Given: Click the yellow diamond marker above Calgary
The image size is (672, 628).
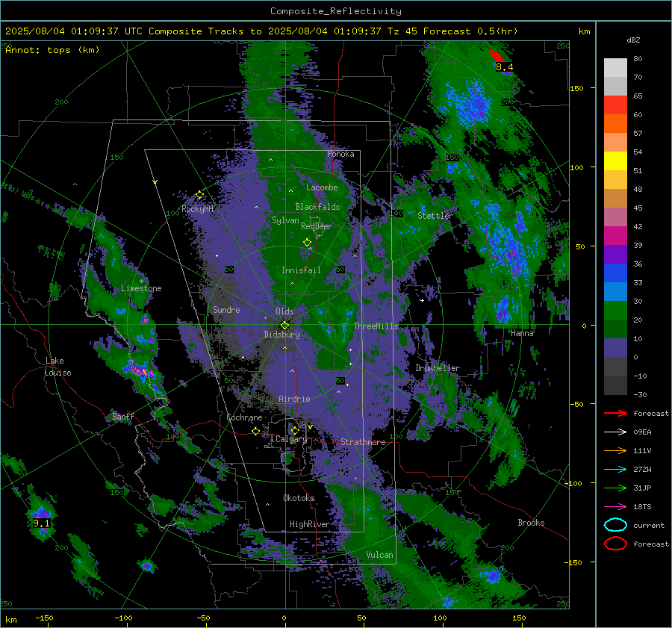Looking at the screenshot, I should click(x=295, y=430).
